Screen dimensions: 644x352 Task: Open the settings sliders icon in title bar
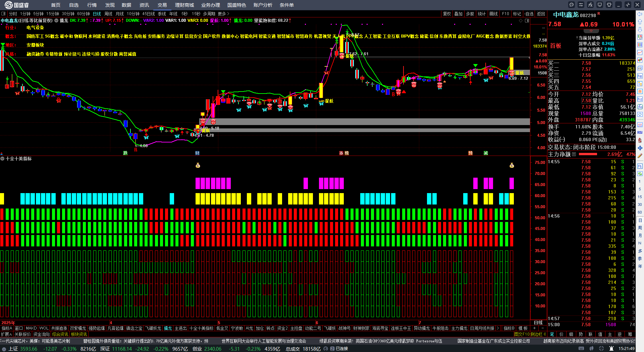tap(581, 5)
